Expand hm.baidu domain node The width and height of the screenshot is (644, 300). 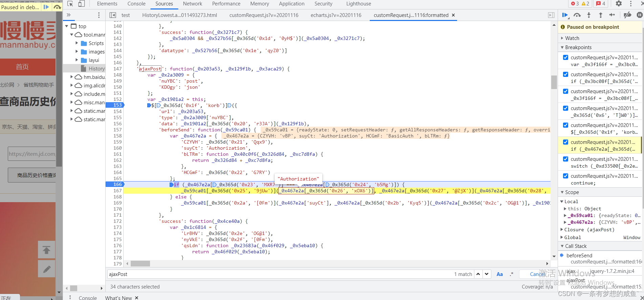[x=72, y=77]
